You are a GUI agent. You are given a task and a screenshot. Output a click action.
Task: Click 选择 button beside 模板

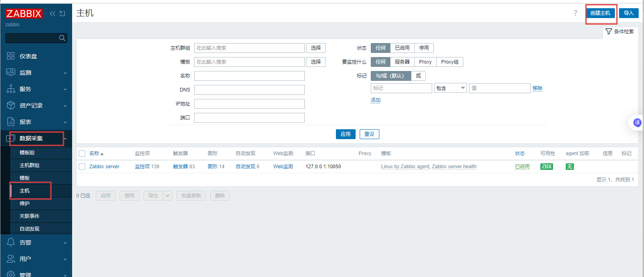coord(315,62)
